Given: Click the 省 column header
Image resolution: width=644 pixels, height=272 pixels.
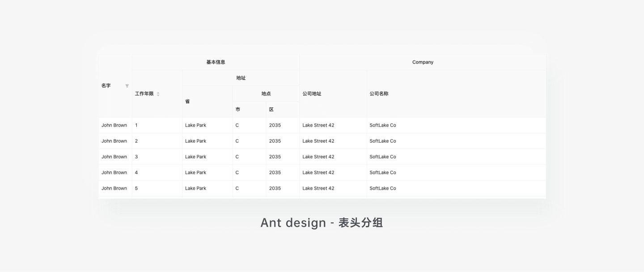Looking at the screenshot, I should (x=187, y=102).
